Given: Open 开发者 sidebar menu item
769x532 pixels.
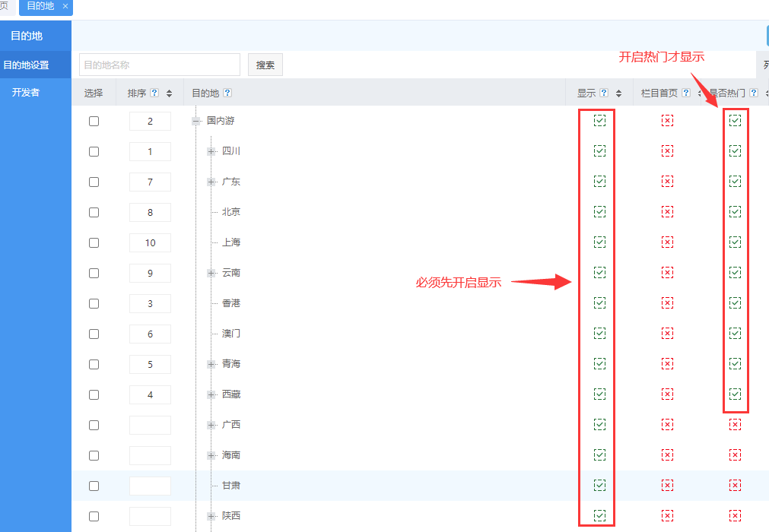Looking at the screenshot, I should coord(26,93).
